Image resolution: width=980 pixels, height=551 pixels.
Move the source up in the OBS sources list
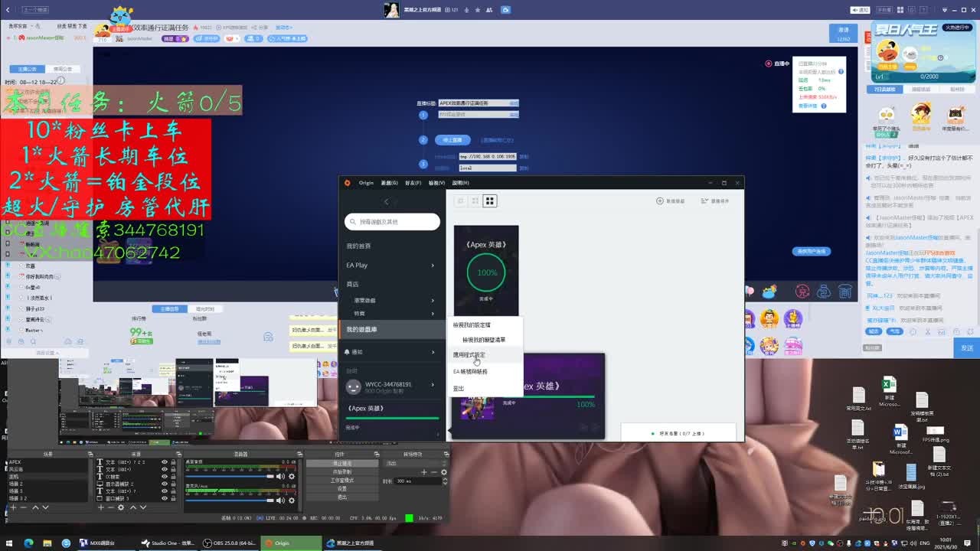(133, 507)
